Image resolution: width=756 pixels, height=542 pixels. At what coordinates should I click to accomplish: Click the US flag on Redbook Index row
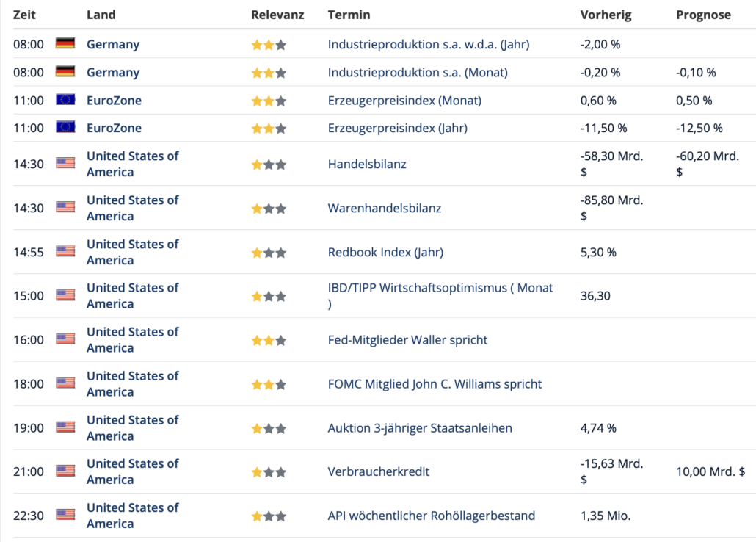(x=65, y=252)
